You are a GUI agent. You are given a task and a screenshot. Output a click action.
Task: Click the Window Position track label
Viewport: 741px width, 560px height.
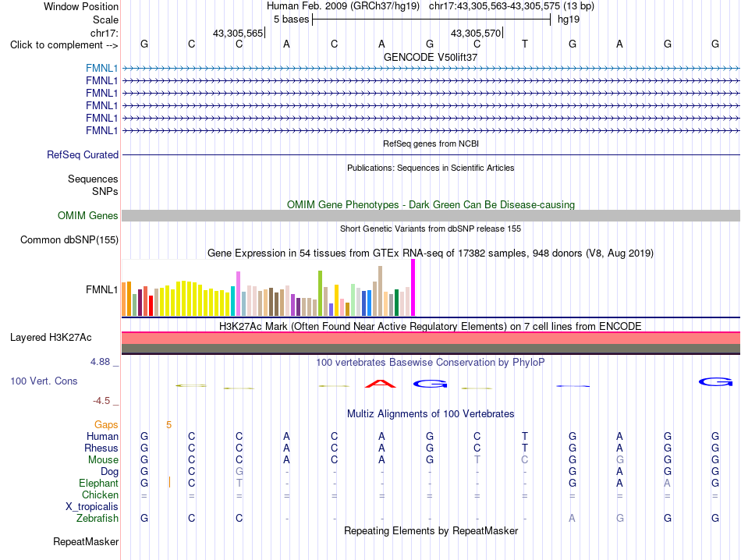81,6
